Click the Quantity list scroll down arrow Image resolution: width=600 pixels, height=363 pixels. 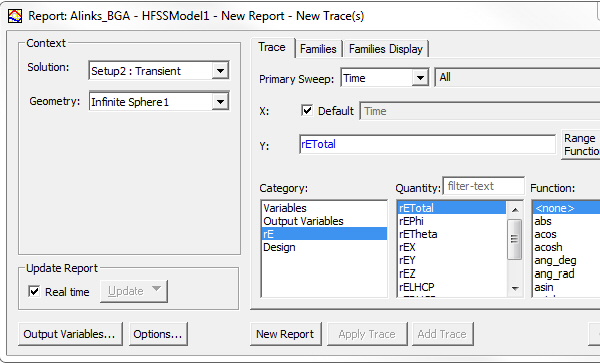pyautogui.click(x=515, y=288)
